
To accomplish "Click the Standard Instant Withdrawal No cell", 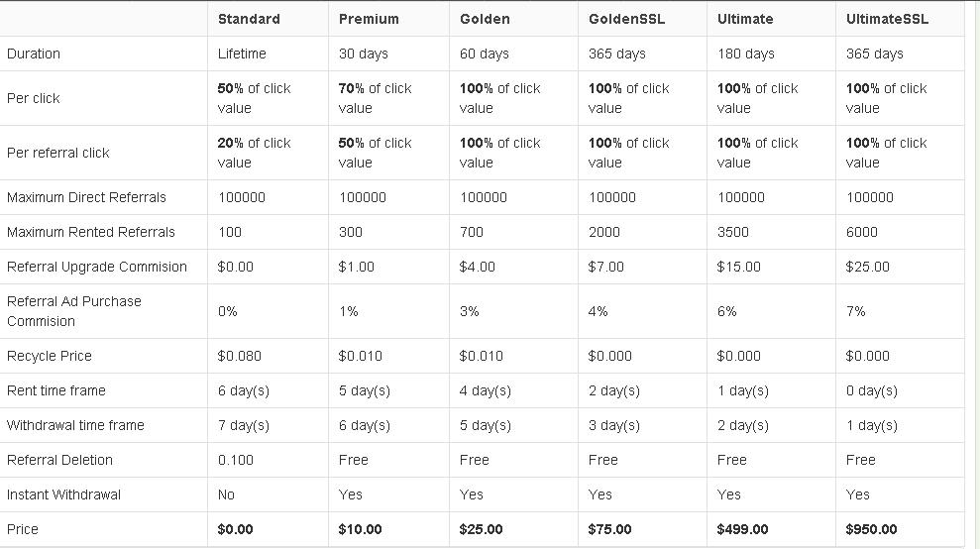I will coord(226,494).
